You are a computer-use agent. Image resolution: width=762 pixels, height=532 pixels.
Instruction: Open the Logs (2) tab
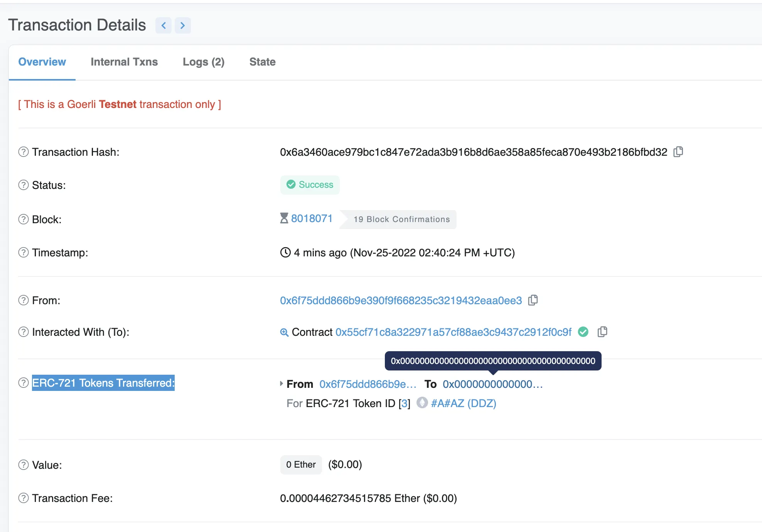(x=203, y=62)
